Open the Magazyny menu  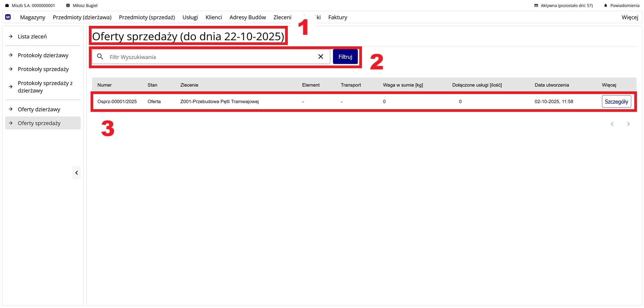(33, 17)
